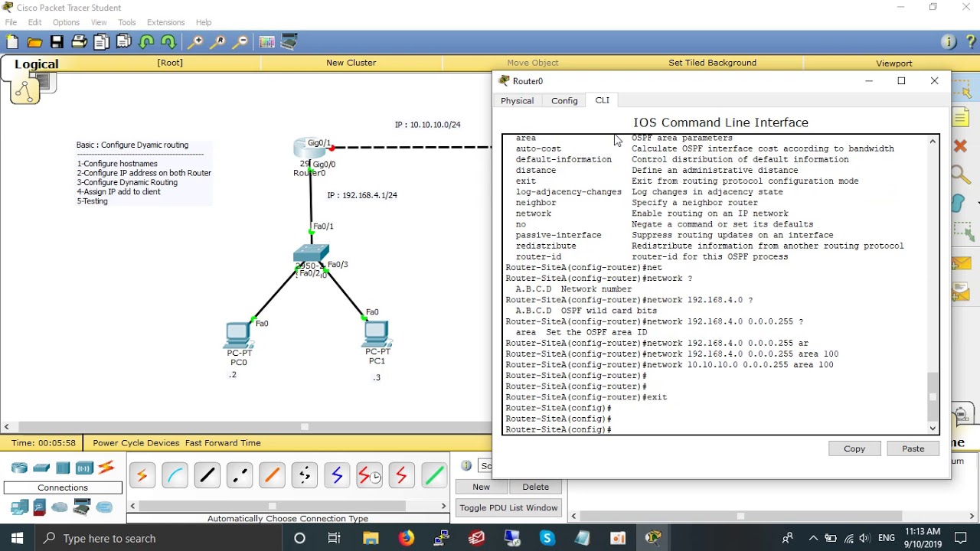Screen dimensions: 980x551
Task: Click New Cluster in the yellow bar
Action: (351, 63)
